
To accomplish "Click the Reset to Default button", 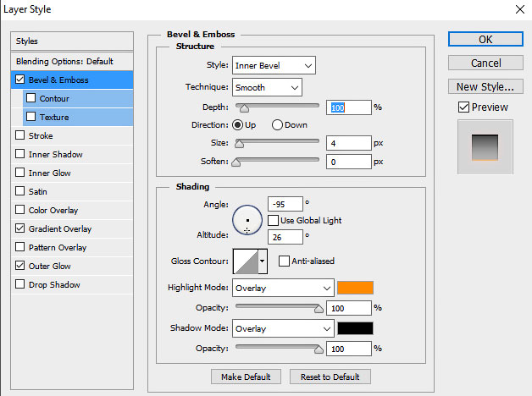I will (330, 377).
